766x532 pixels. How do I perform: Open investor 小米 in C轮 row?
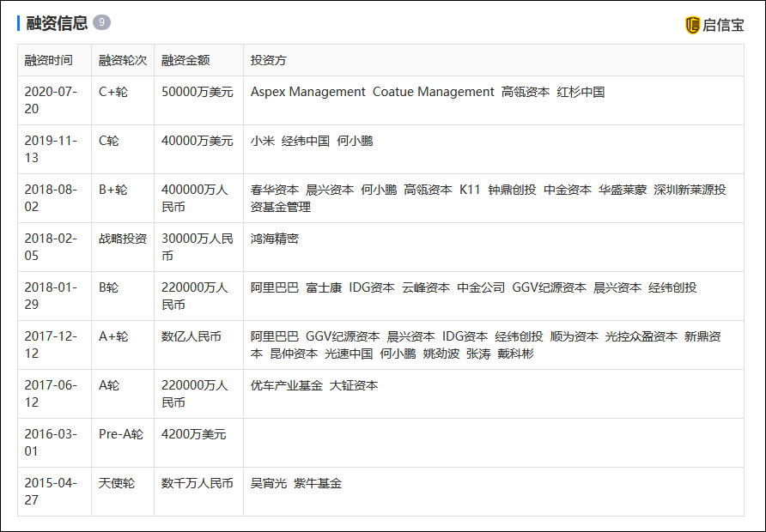pos(262,141)
